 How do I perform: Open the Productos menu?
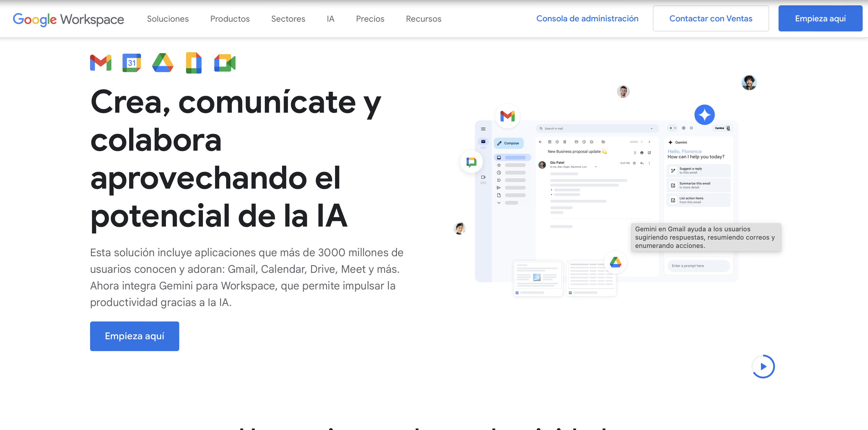point(230,19)
